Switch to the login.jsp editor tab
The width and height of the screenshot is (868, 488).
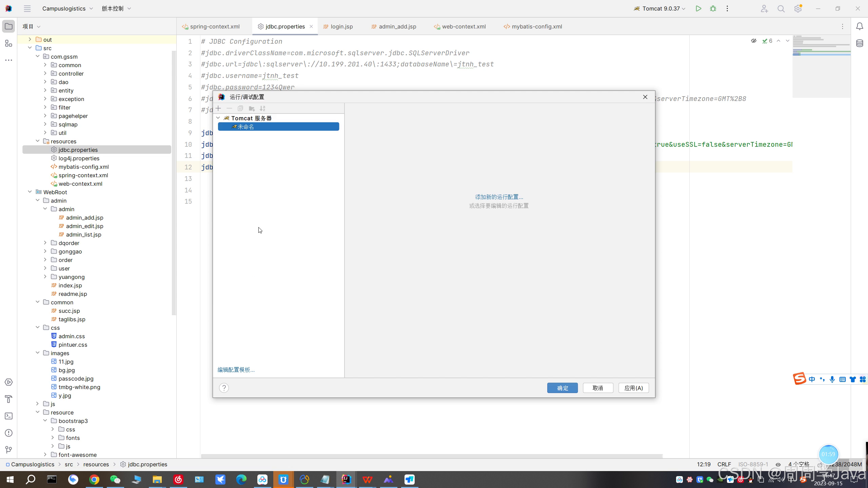(341, 26)
